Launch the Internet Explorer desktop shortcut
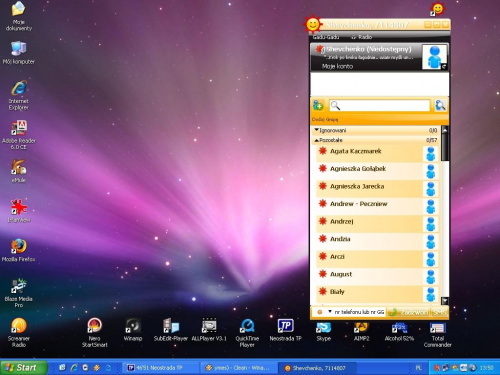The image size is (500, 375). (19, 95)
